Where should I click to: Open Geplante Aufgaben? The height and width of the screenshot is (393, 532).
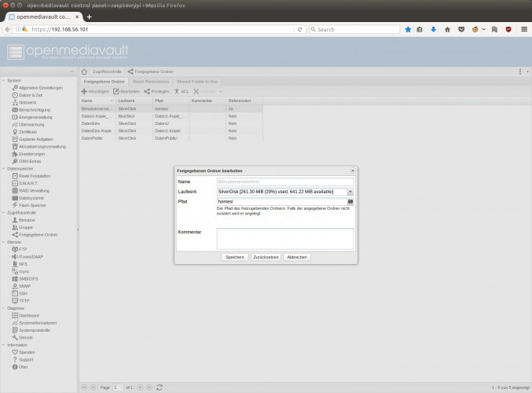point(32,139)
